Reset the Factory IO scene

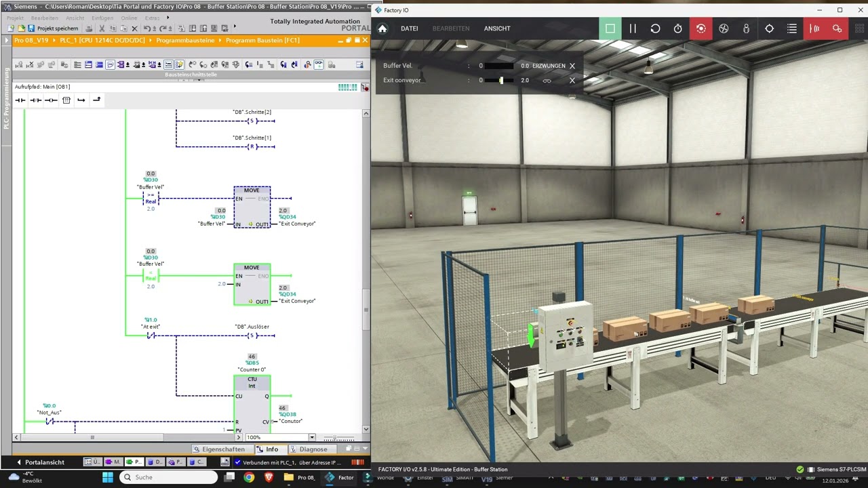(x=655, y=28)
